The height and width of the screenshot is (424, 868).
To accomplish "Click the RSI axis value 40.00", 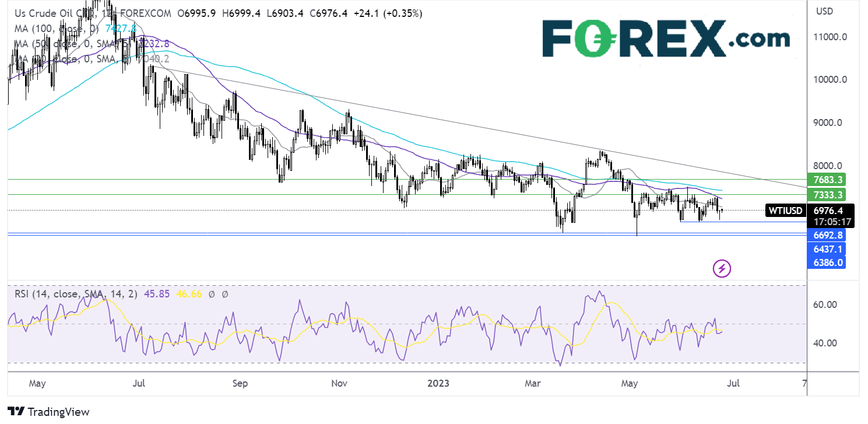I will coord(825,343).
